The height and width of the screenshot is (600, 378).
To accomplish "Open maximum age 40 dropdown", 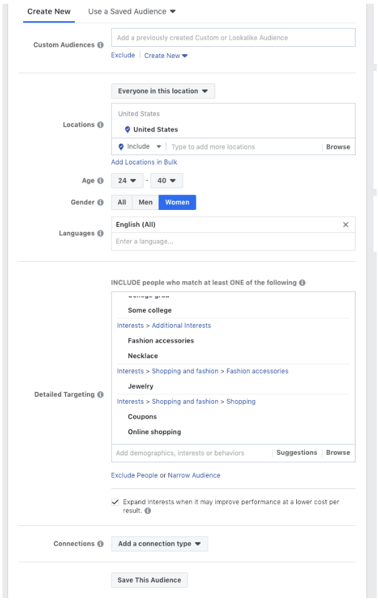I will [x=166, y=181].
